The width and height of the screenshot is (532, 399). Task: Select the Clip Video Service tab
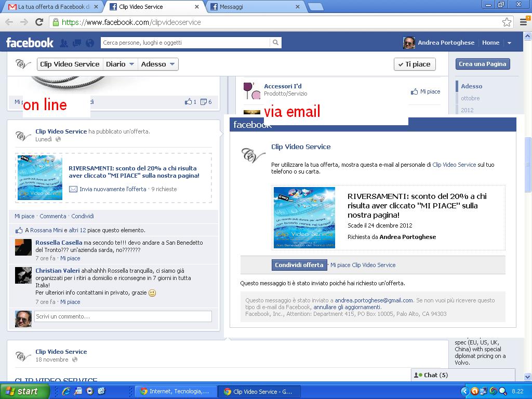[153, 7]
